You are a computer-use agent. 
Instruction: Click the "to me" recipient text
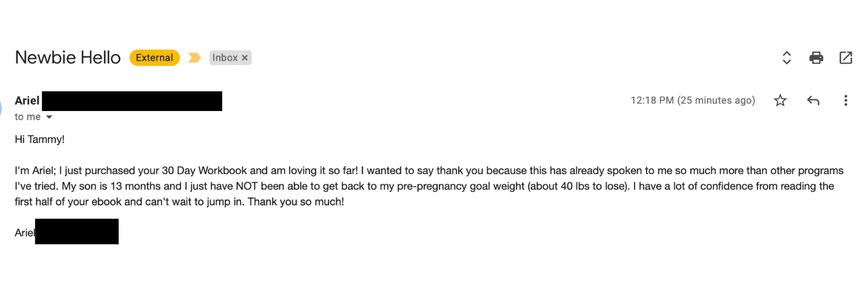(28, 117)
